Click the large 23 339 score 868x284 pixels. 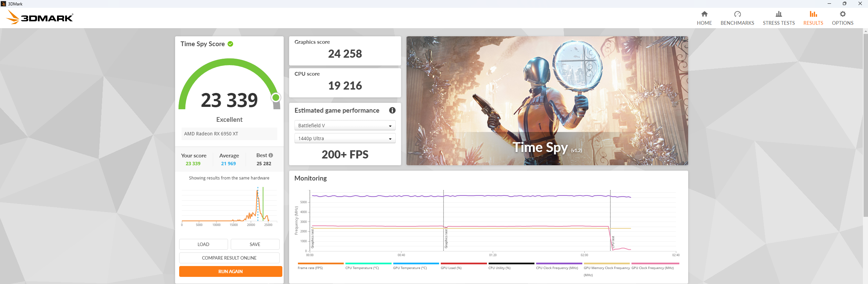[x=229, y=100]
